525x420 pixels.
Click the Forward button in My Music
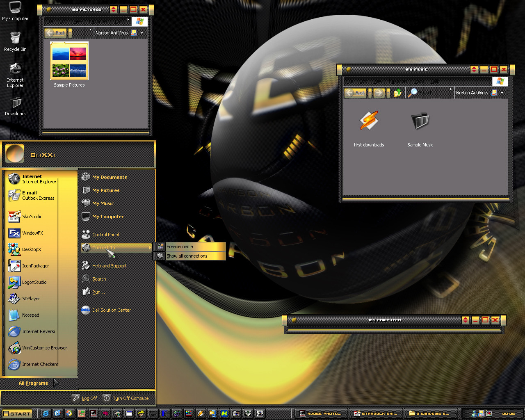(x=379, y=93)
